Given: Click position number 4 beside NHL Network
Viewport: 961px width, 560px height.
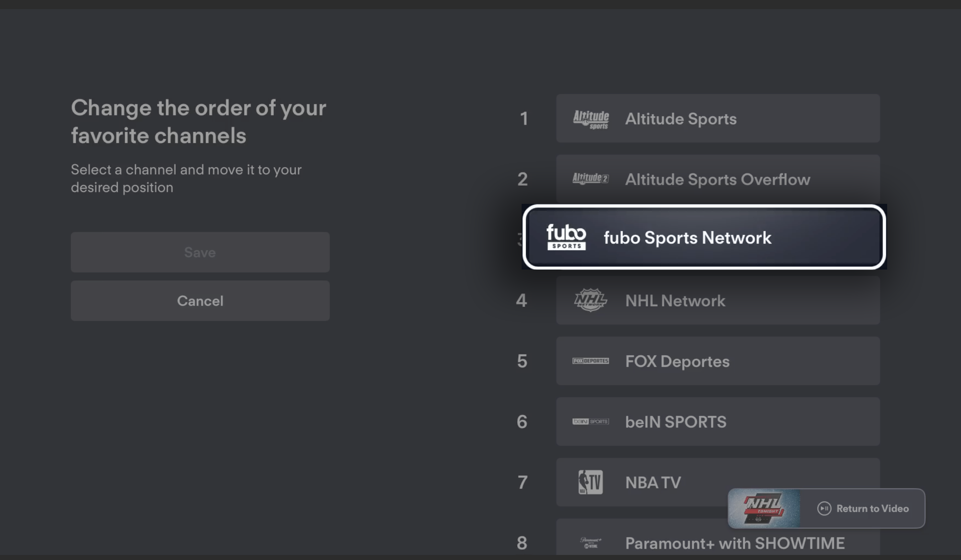Looking at the screenshot, I should [522, 301].
